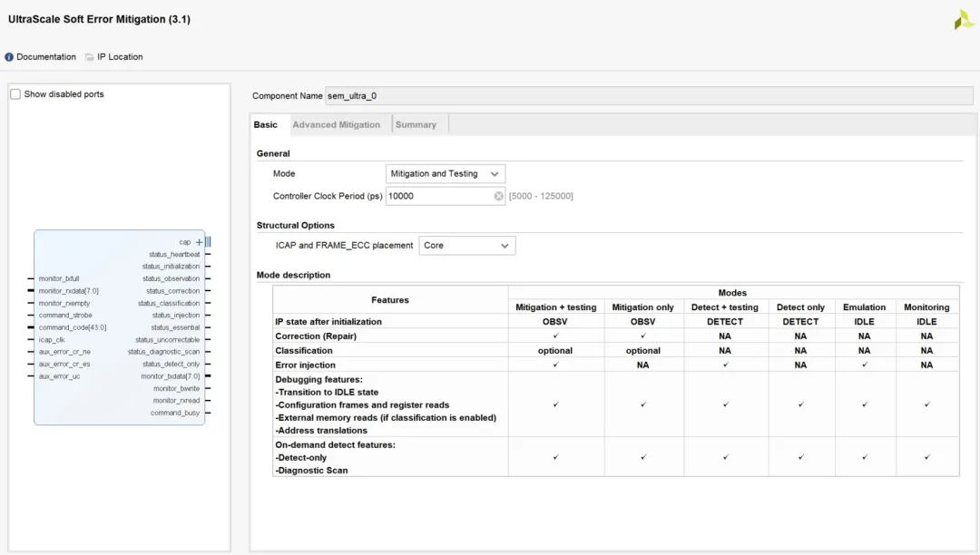Viewport: 980px width, 555px height.
Task: Click the IP Location folder icon
Action: point(90,57)
